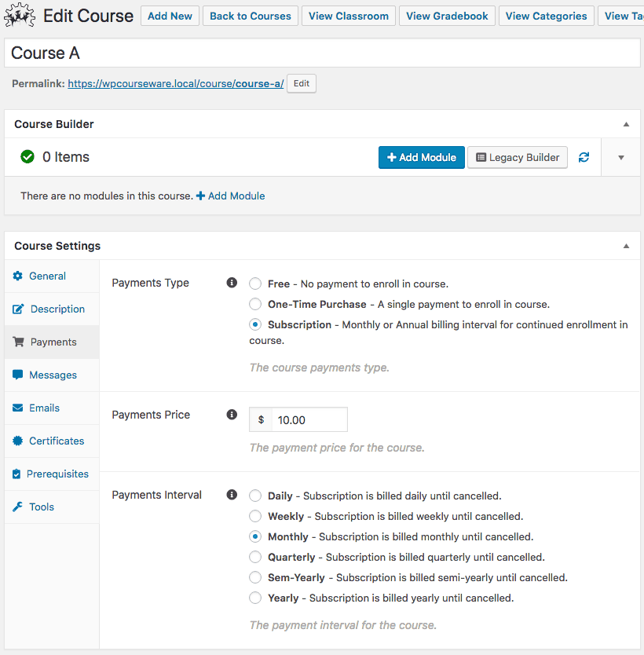Viewport: 644px width, 655px height.
Task: Click the 'Payments Interval' label
Action: pyautogui.click(x=156, y=495)
